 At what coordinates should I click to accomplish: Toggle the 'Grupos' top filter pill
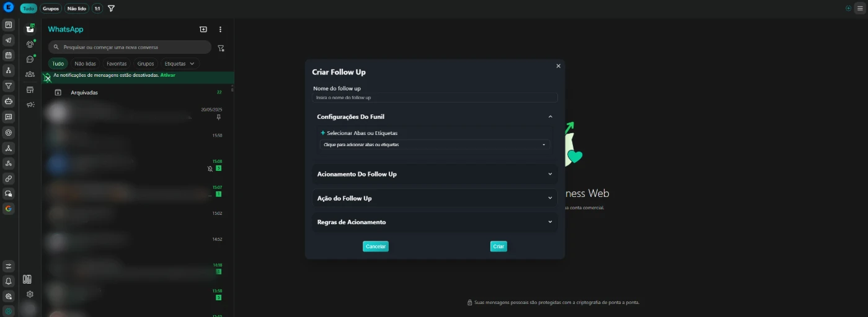[x=51, y=9]
